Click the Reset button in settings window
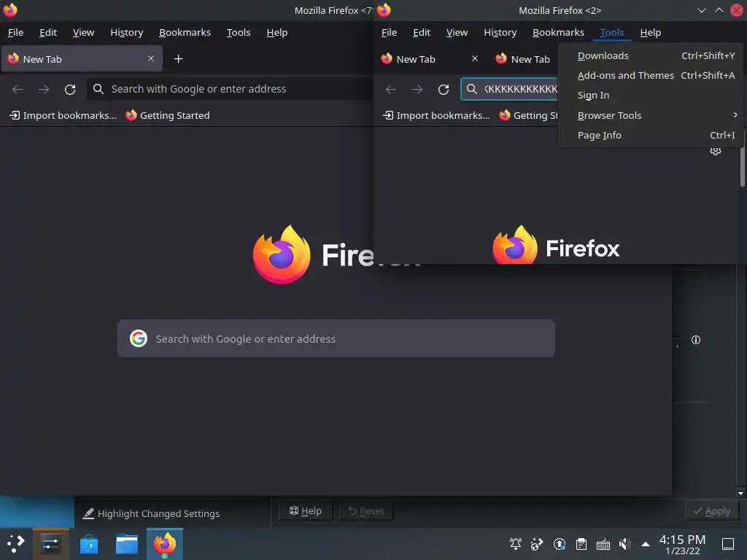This screenshot has height=560, width=747. (x=366, y=511)
